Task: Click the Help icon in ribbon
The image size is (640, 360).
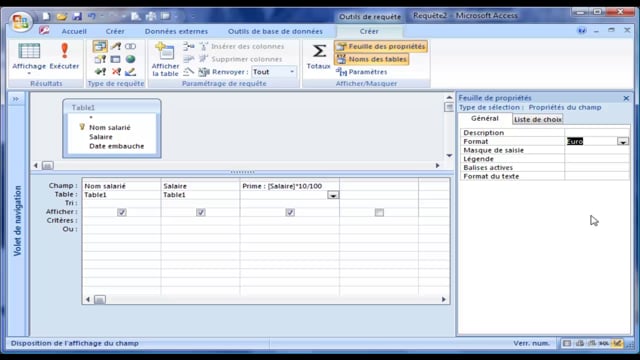Action: tap(582, 31)
